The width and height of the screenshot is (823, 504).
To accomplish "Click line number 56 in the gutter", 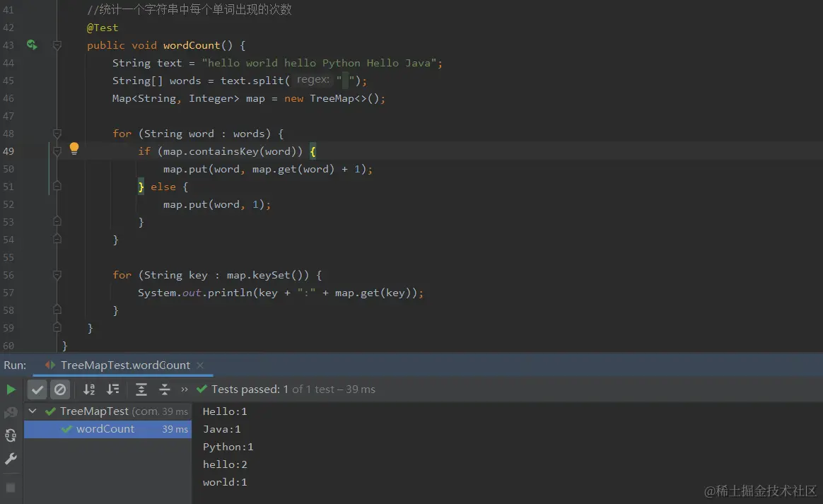I will click(8, 275).
